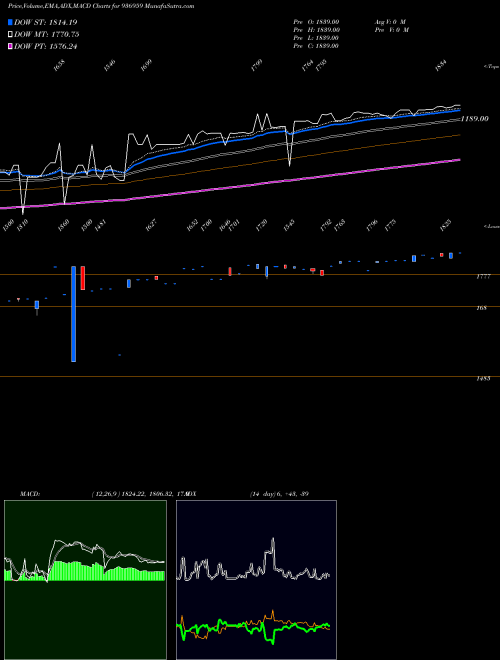
Task: Click the price label at the EMA lines' right end
Action: coord(475,119)
